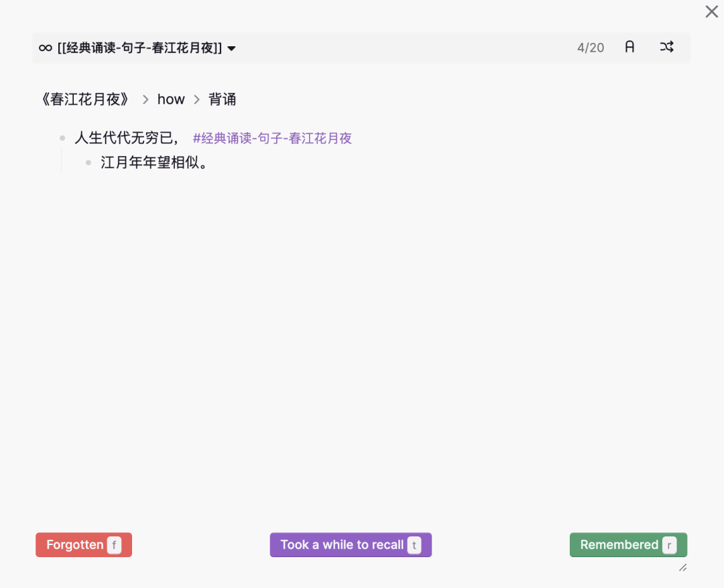
Task: Click the first chevron in the breadcrumb
Action: 145,100
